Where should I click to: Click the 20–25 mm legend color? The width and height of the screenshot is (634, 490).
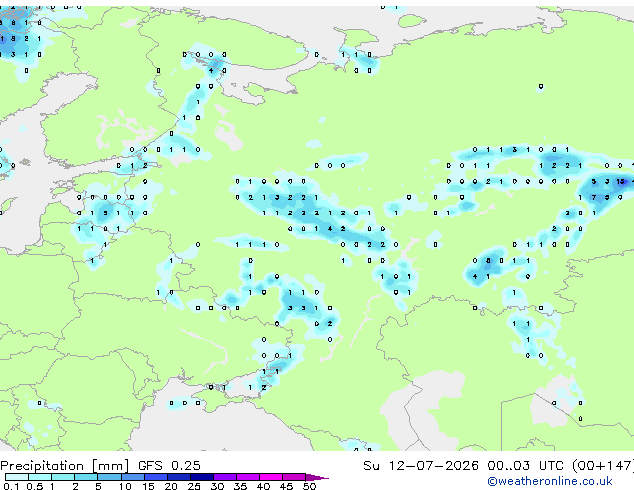click(178, 477)
